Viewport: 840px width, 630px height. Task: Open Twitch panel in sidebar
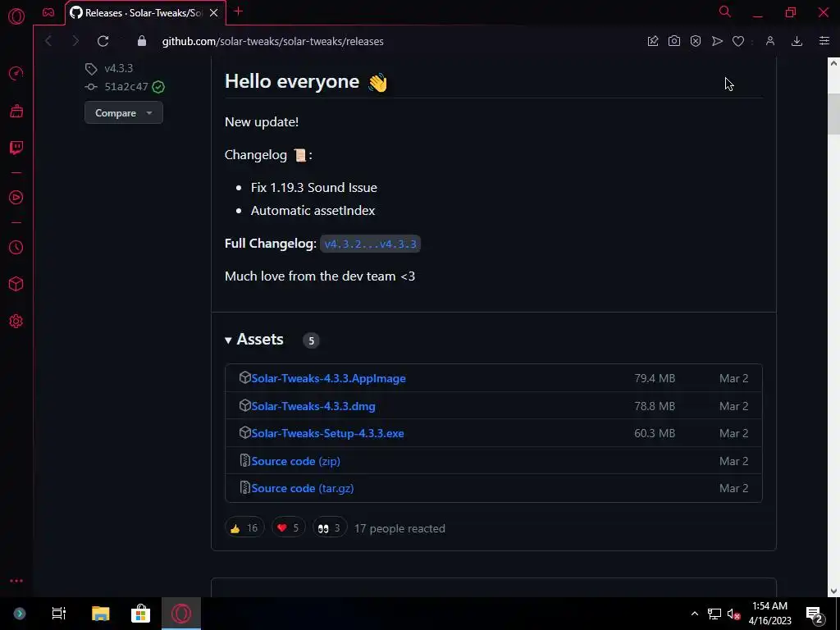(16, 148)
